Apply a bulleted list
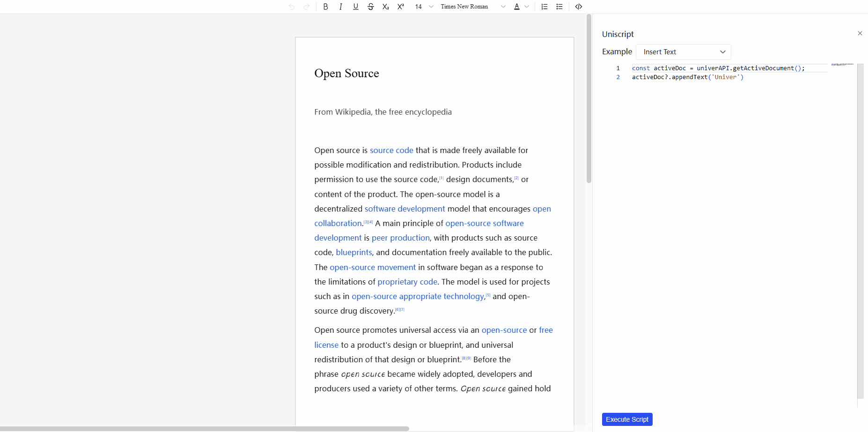Viewport: 868px width, 432px height. [x=559, y=7]
